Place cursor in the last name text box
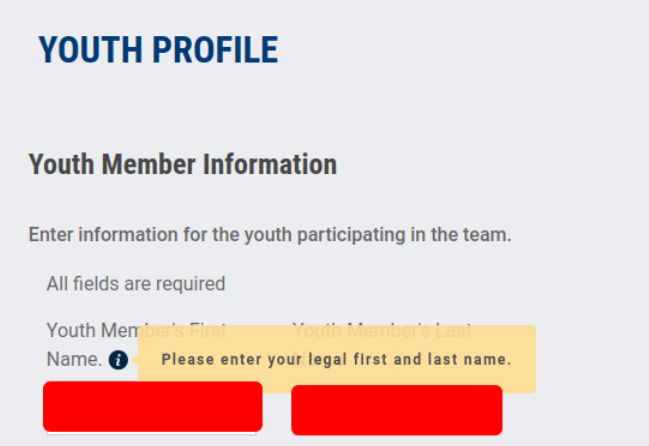 pyautogui.click(x=397, y=410)
